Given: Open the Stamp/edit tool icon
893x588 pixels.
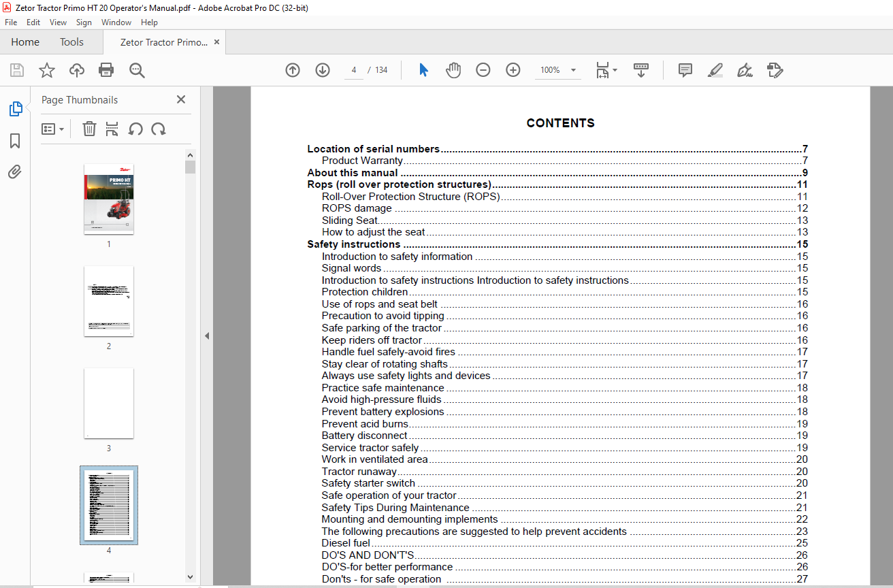Looking at the screenshot, I should point(775,70).
